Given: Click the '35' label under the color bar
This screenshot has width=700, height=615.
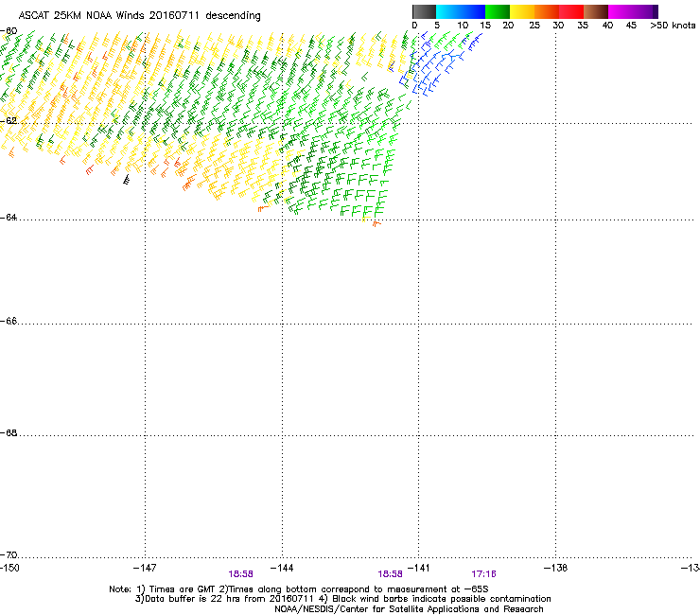Looking at the screenshot, I should pyautogui.click(x=583, y=26).
